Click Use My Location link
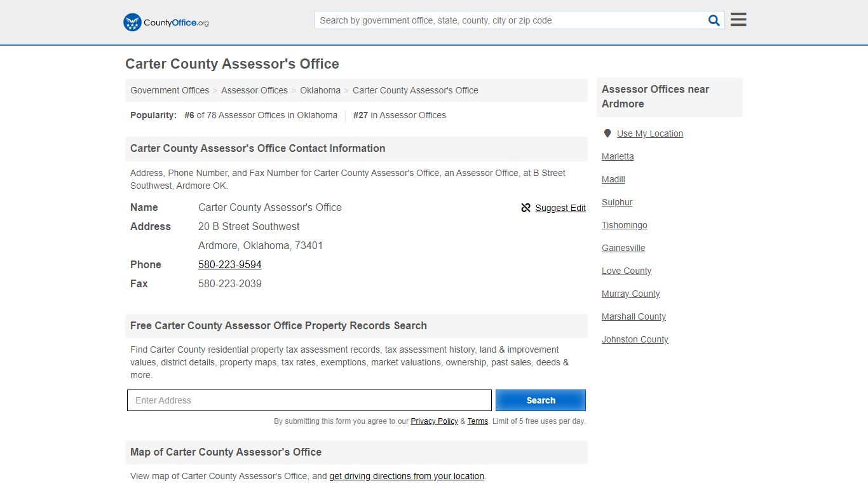 650,133
